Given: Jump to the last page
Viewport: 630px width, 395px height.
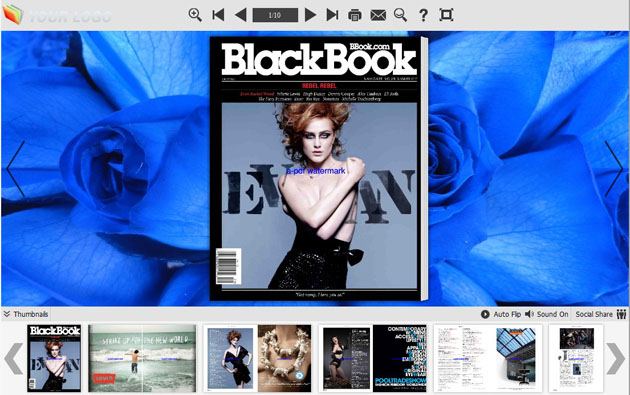Looking at the screenshot, I should point(332,15).
